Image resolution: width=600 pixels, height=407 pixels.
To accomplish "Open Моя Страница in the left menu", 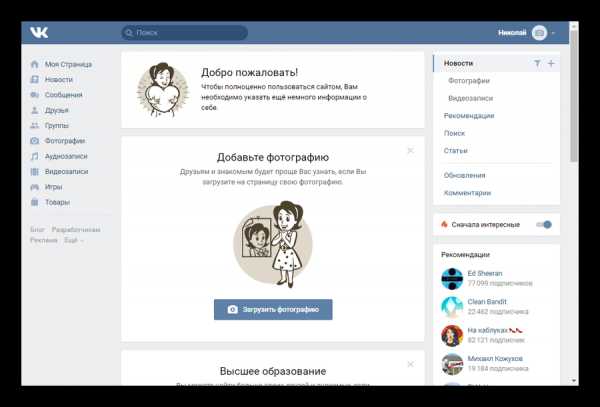I will pyautogui.click(x=68, y=64).
